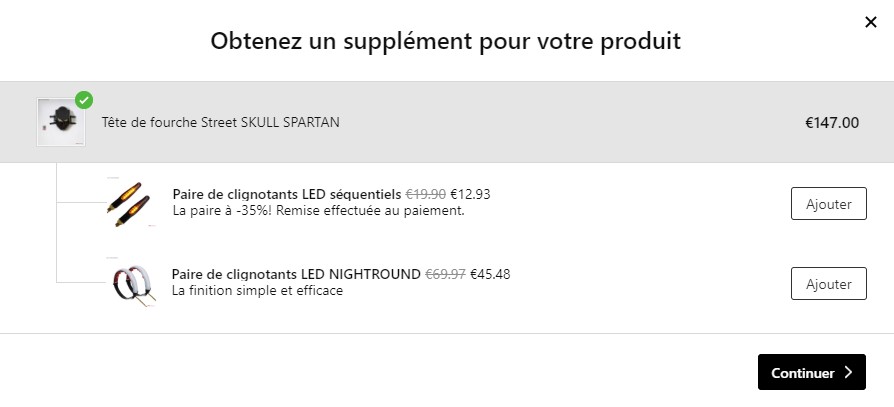Click the NIGHTROUND LED turn signals image
Image resolution: width=894 pixels, height=407 pixels.
pos(132,284)
